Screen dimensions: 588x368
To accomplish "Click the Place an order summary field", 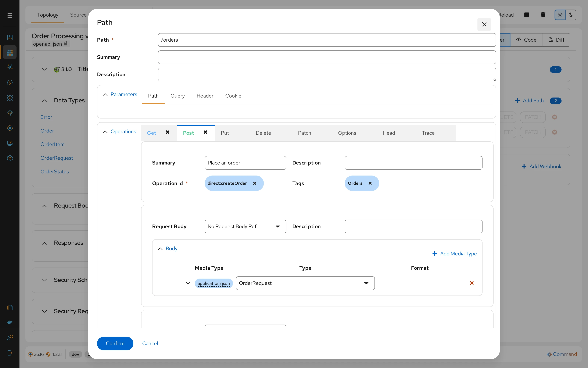I will click(245, 163).
